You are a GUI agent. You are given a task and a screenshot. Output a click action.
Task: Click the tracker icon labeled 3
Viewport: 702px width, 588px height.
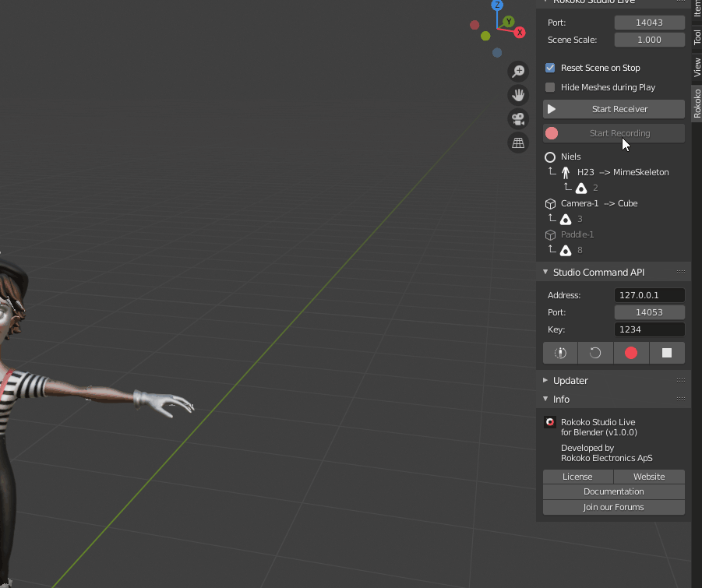566,220
